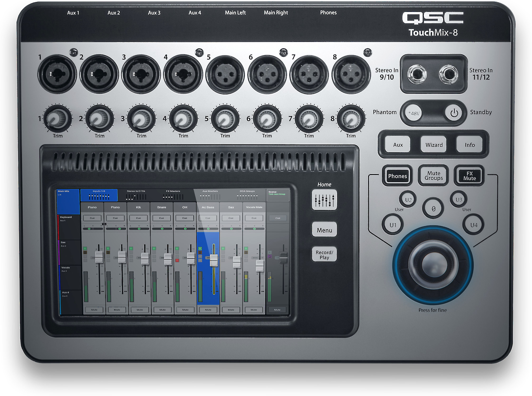Image resolution: width=532 pixels, height=396 pixels.
Task: Open the Scene TM8 Jazz Group box
Action: 278,195
